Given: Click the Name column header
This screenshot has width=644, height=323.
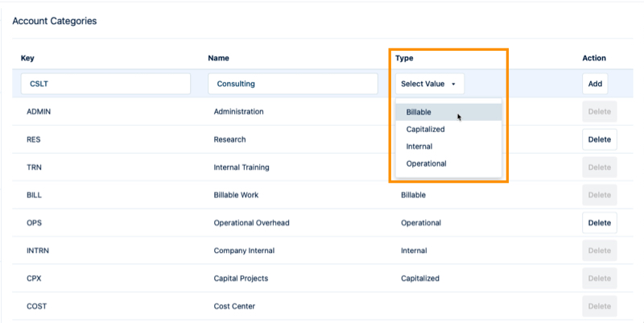Looking at the screenshot, I should pyautogui.click(x=219, y=58).
